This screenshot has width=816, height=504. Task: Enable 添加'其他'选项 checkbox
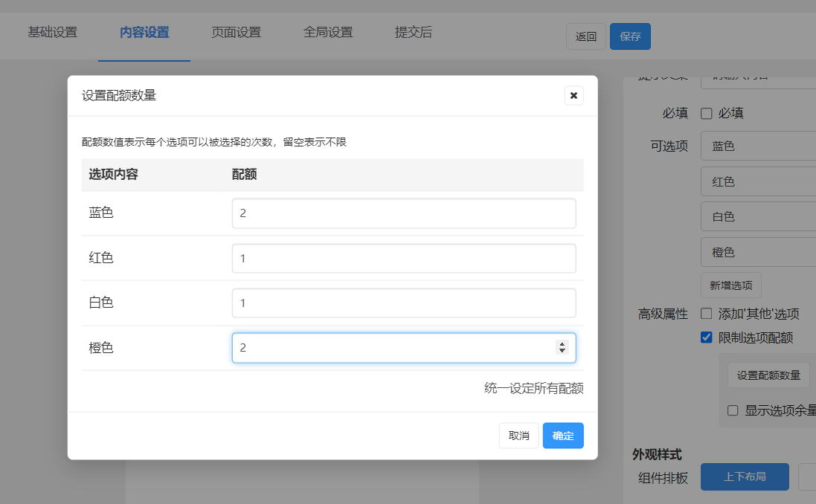click(707, 314)
